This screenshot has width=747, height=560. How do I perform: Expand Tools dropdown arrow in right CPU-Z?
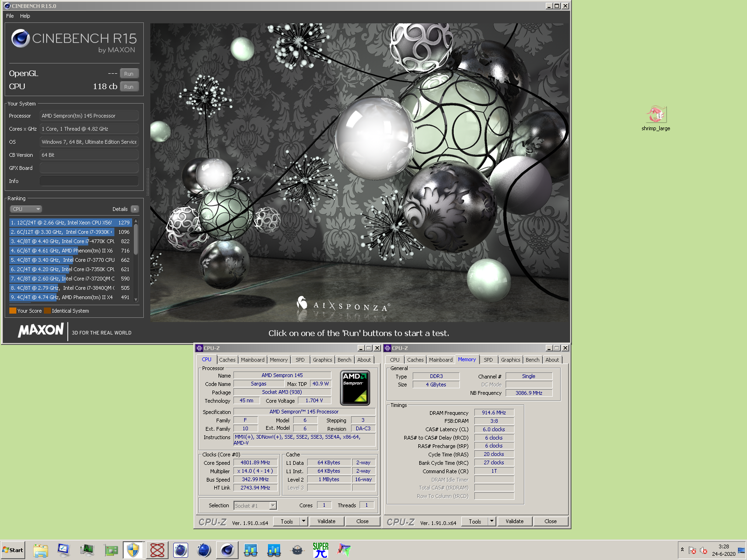[x=492, y=522]
